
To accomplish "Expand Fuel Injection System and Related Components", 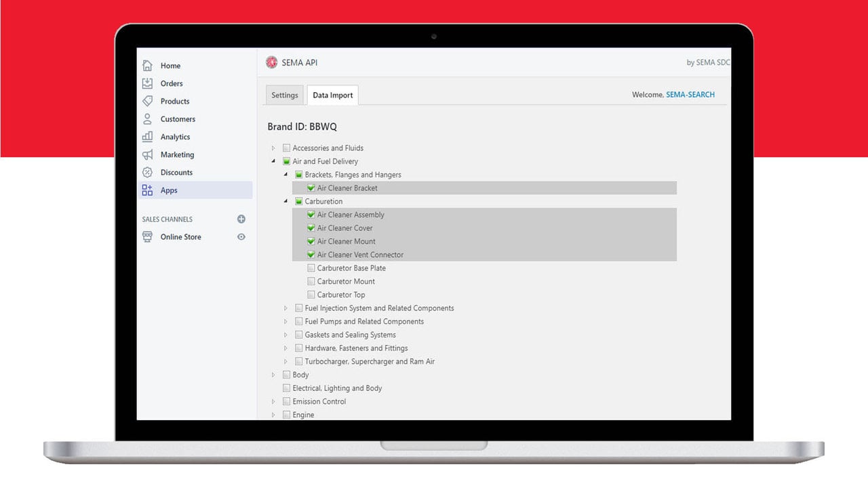I will (286, 308).
